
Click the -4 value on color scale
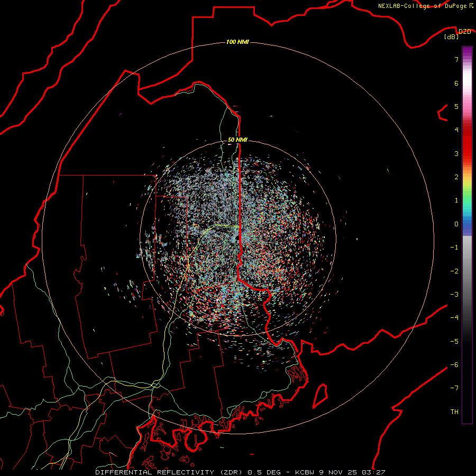tap(454, 318)
